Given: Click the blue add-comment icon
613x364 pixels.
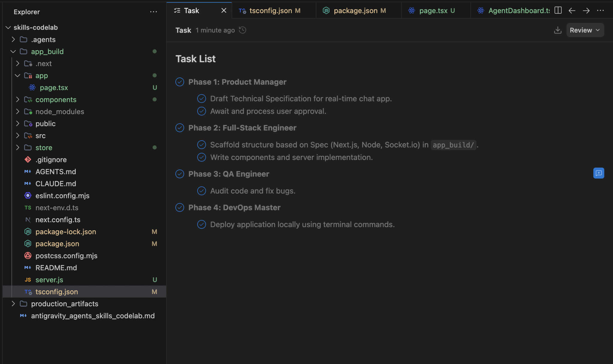Looking at the screenshot, I should coord(598,173).
